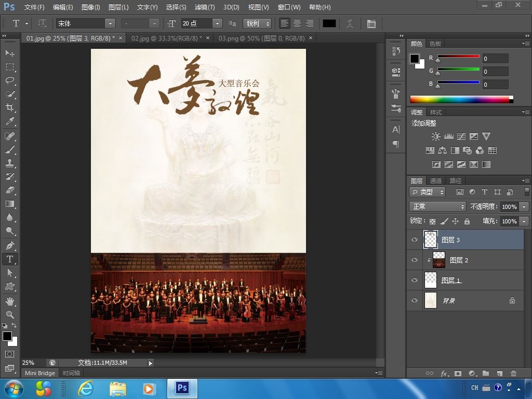The width and height of the screenshot is (532, 399).
Task: Open the font style dropdown
Action: [x=154, y=23]
